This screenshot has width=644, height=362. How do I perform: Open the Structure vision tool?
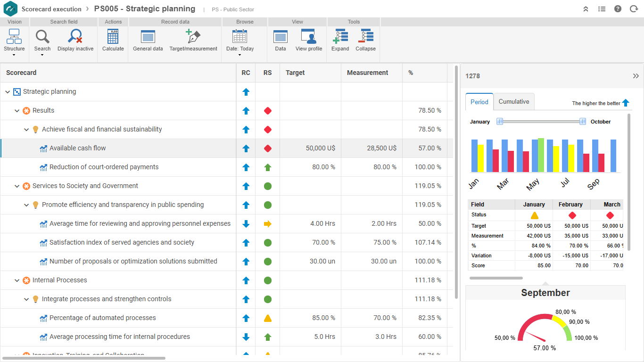click(x=14, y=41)
